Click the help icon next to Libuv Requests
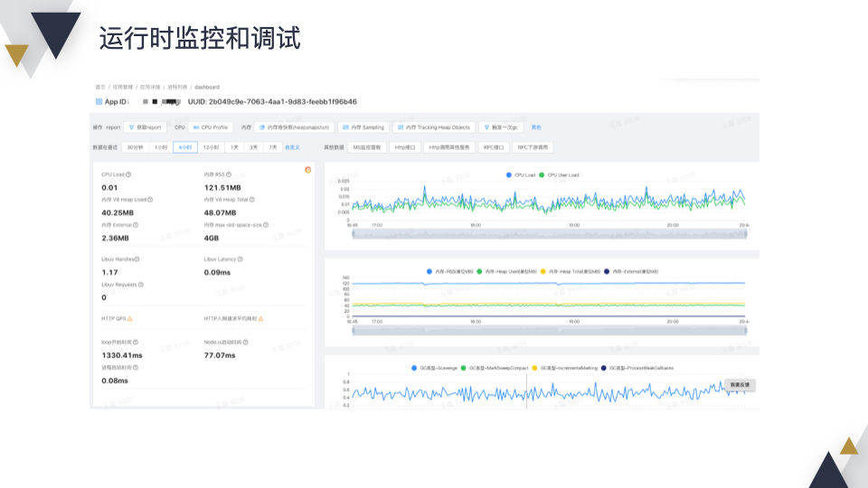Screen dimensions: 868x488 coord(141,285)
